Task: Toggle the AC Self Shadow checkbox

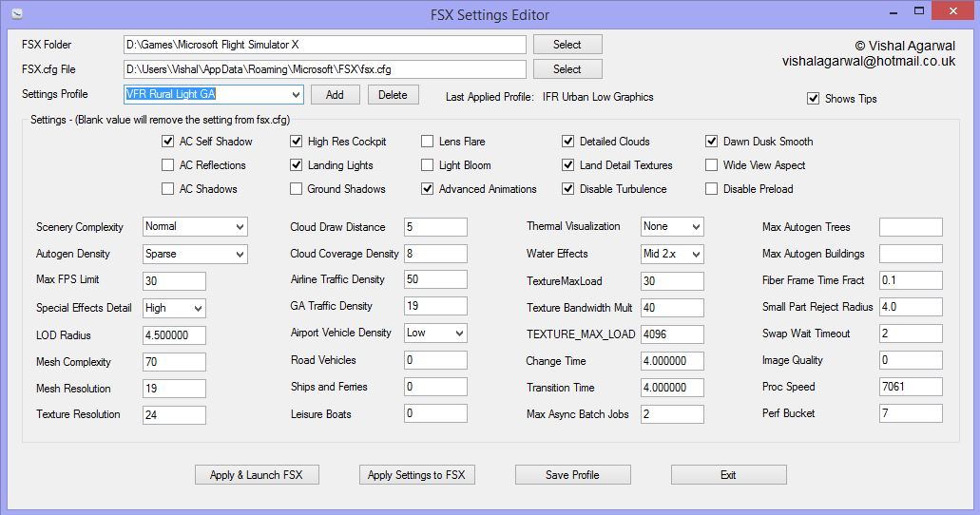Action: (x=167, y=142)
